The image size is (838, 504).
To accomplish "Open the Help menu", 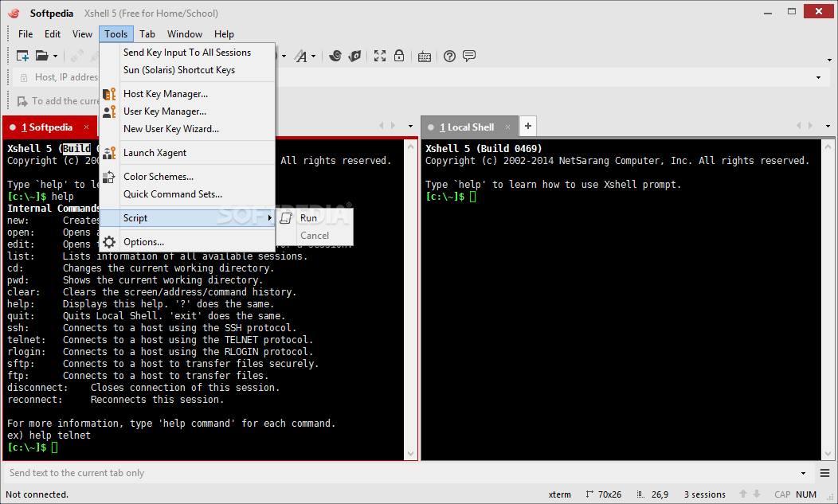I will [x=224, y=34].
